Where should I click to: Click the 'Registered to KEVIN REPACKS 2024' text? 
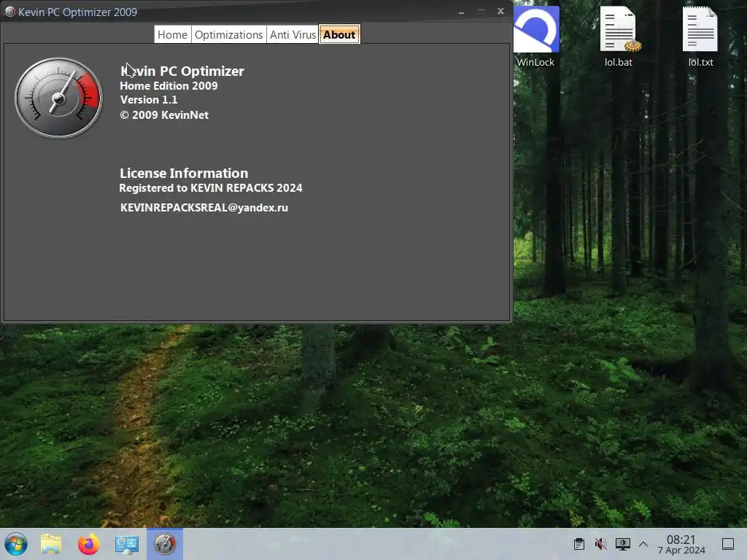211,187
